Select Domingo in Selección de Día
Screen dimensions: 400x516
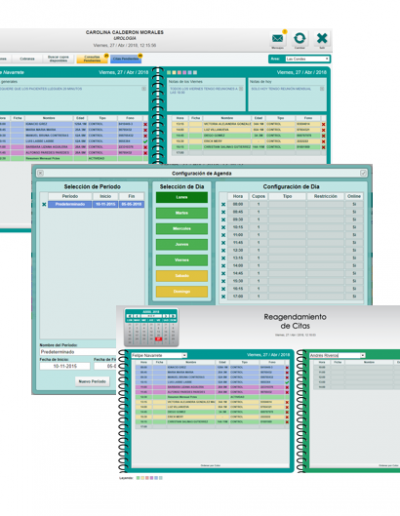[182, 292]
